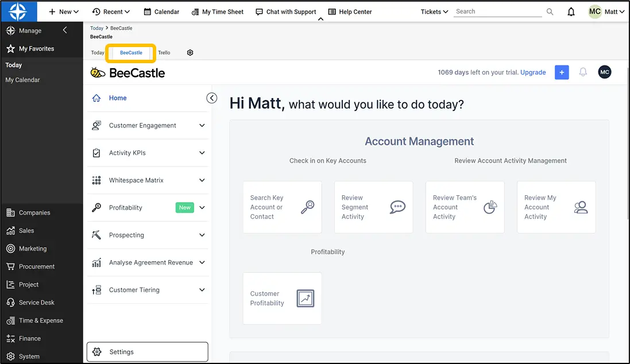Click the Settings button
This screenshot has height=364, width=630.
click(148, 352)
